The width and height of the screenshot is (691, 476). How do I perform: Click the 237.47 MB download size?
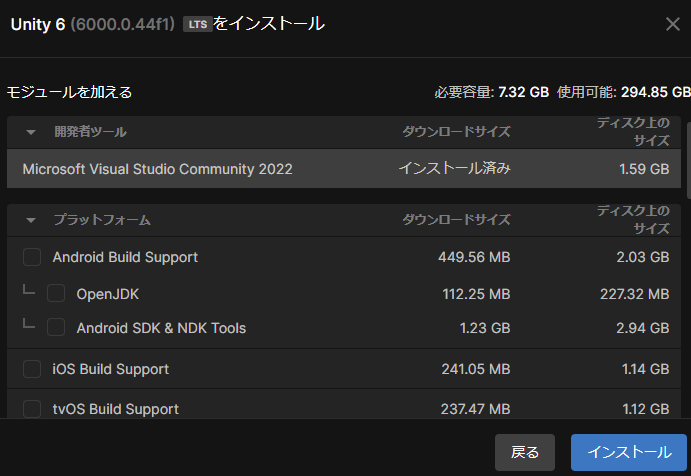476,409
